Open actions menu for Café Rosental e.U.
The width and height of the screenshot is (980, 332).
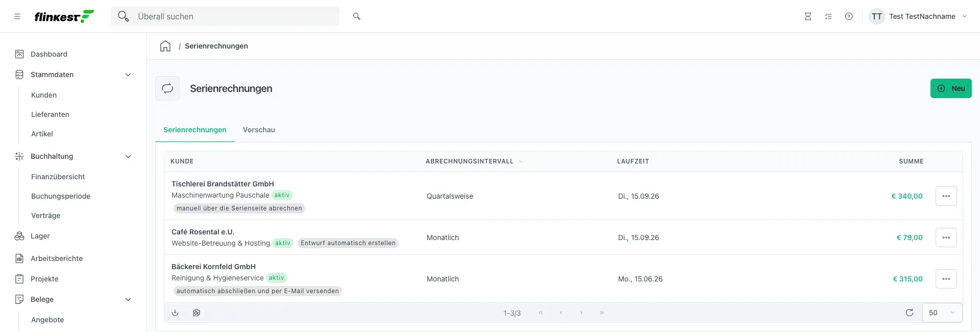946,238
